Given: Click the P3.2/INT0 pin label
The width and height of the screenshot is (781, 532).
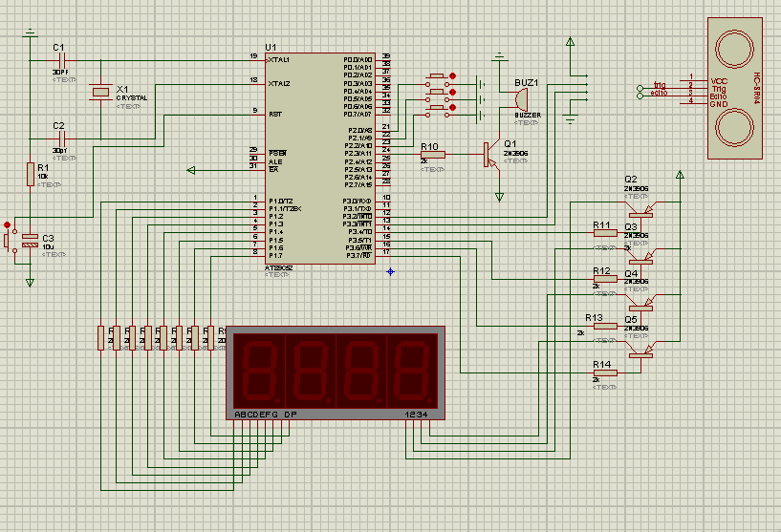Looking at the screenshot, I should tap(358, 217).
